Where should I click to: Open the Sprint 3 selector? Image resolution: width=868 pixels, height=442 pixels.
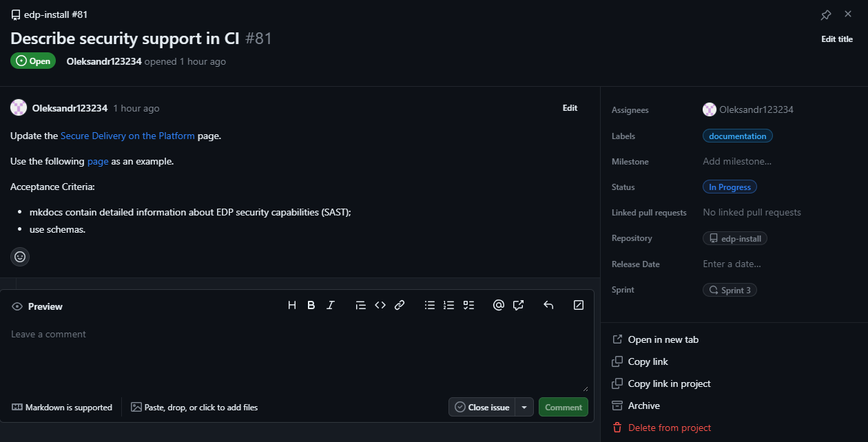click(x=730, y=289)
